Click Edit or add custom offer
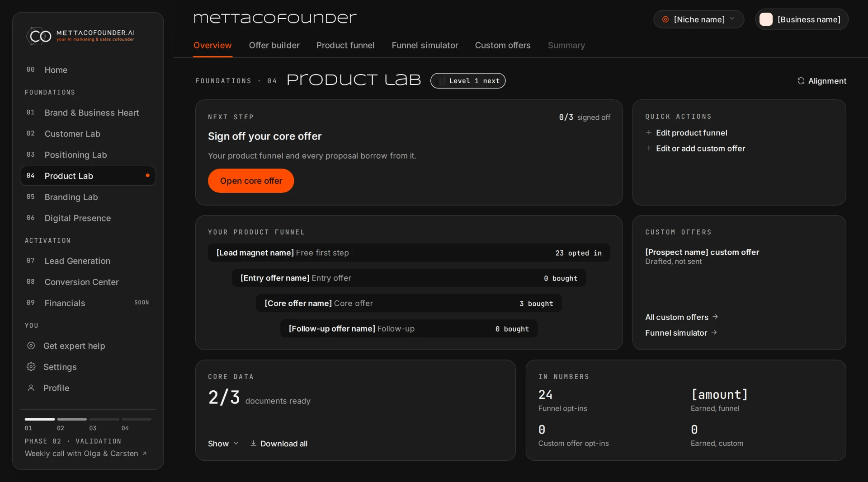 point(695,148)
